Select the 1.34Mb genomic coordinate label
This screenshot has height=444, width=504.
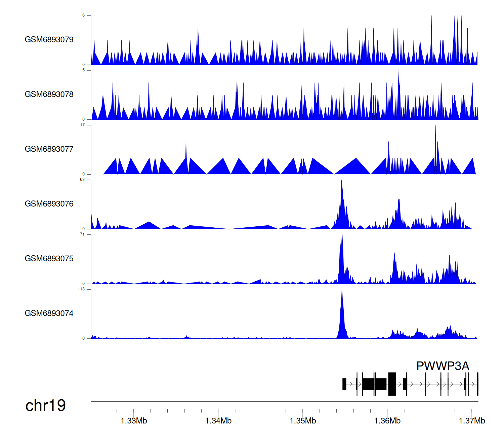pyautogui.click(x=218, y=421)
